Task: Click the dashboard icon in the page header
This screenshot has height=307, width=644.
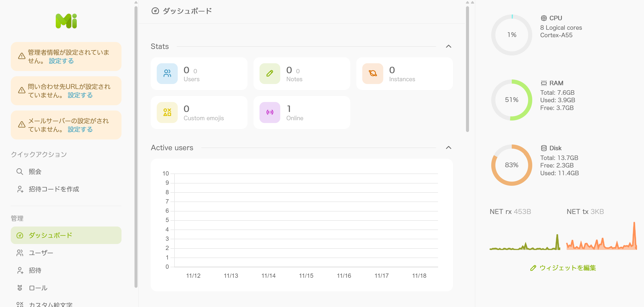Action: (x=155, y=11)
